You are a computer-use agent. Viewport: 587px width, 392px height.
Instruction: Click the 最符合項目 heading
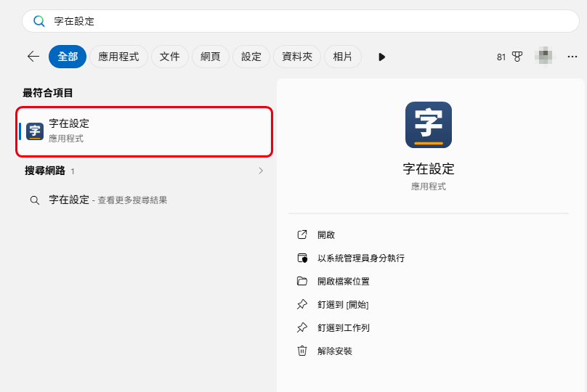[48, 93]
